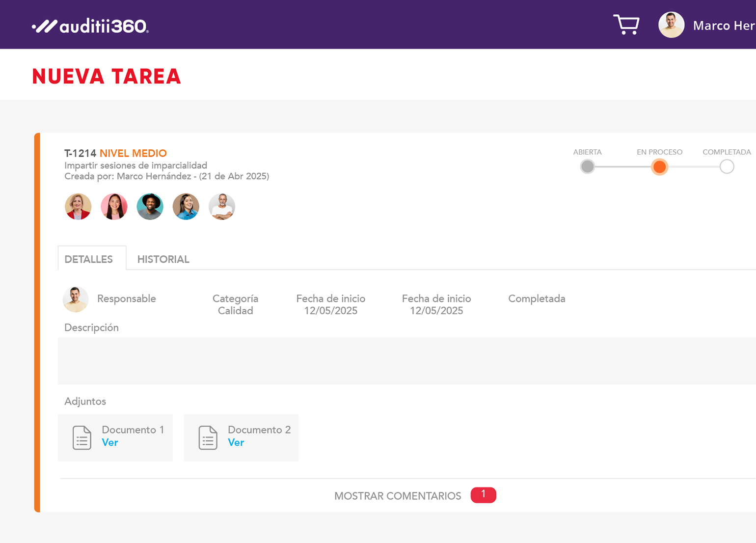Set status to Abierta
This screenshot has height=543, width=756.
click(587, 167)
